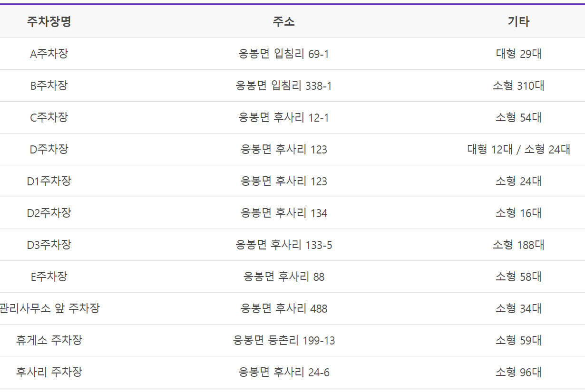Image resolution: width=585 pixels, height=392 pixels.
Task: Select address 응봉면 등촌리 199-13
Action: [x=283, y=340]
